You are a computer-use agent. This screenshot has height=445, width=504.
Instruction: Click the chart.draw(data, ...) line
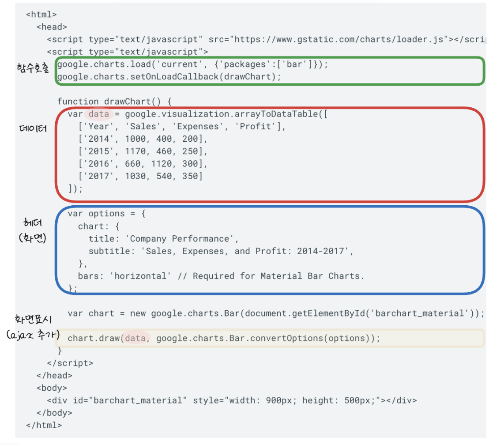pos(224,338)
